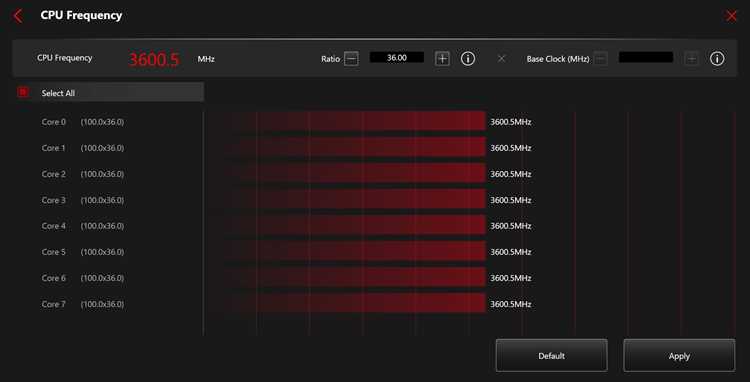Decrease Base Clock with minus button

coord(601,59)
